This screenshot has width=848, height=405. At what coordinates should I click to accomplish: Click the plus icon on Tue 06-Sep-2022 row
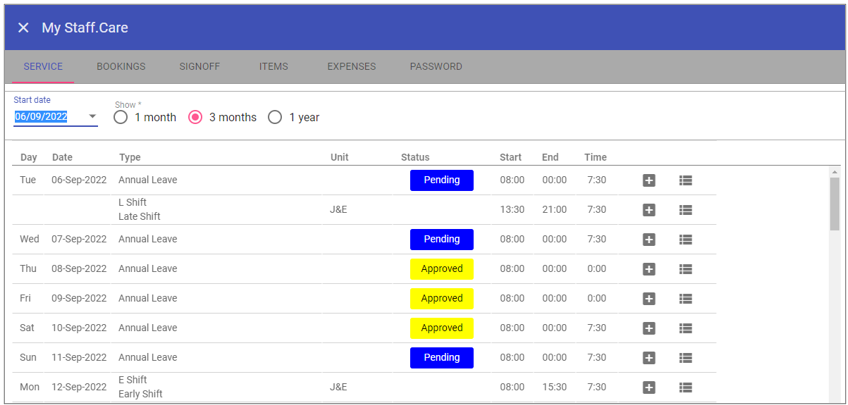tap(649, 181)
